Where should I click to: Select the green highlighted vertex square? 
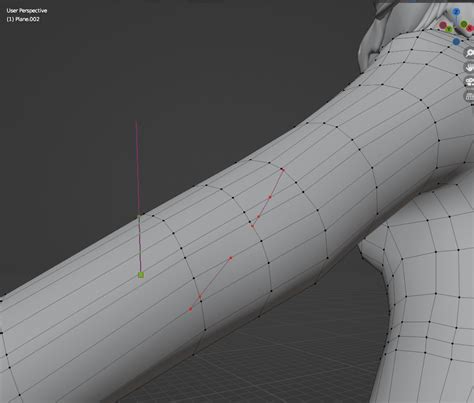[x=141, y=275]
